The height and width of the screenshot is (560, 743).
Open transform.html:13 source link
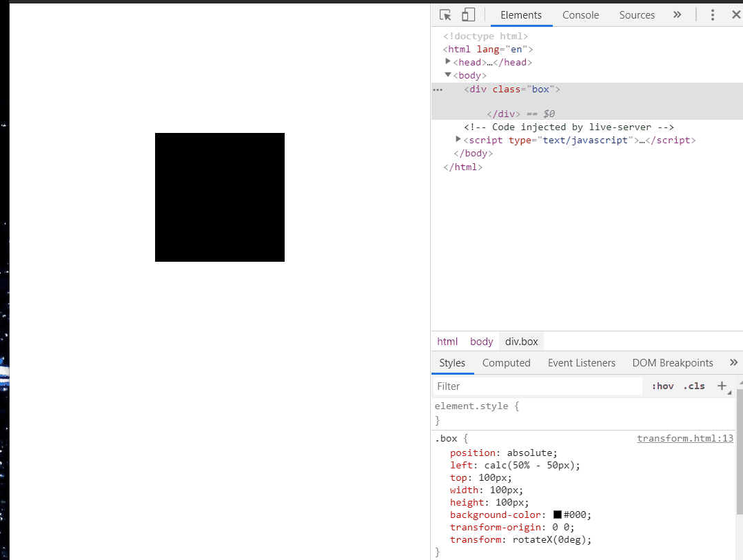tap(684, 439)
